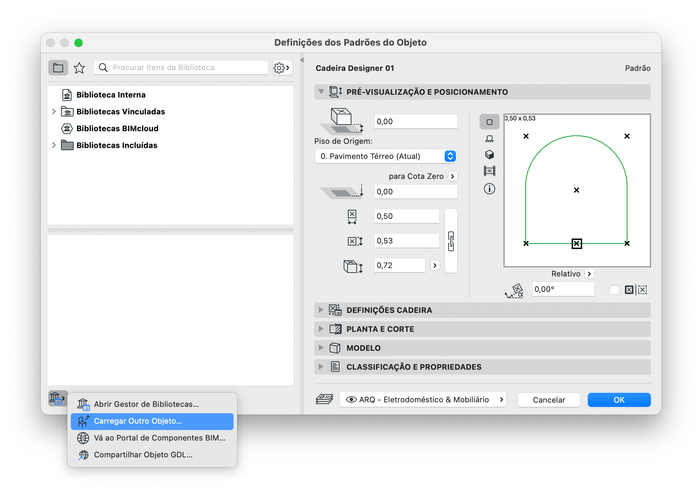Viewport: 700px width, 503px height.
Task: Edit rotation angle field 0,00°
Action: tap(562, 289)
